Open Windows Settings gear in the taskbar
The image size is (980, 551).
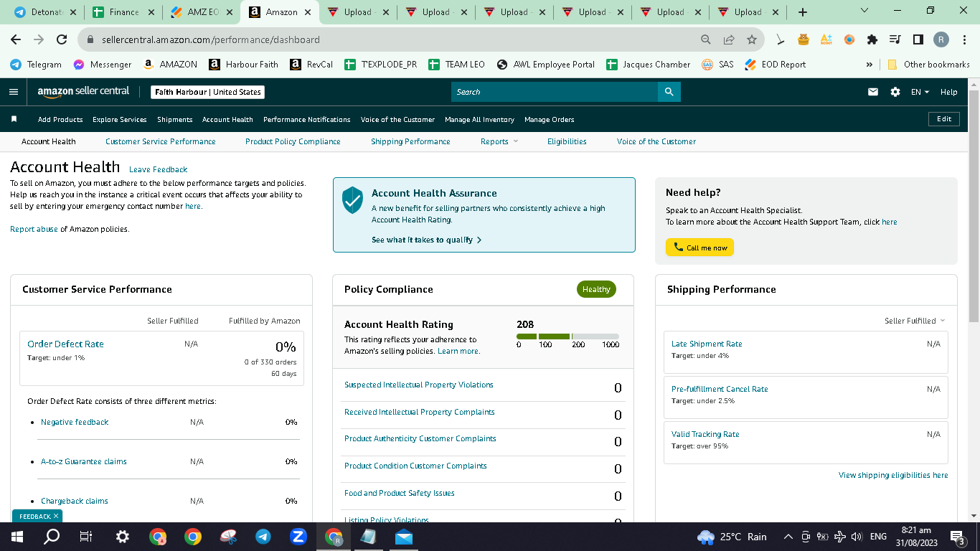[x=123, y=537]
